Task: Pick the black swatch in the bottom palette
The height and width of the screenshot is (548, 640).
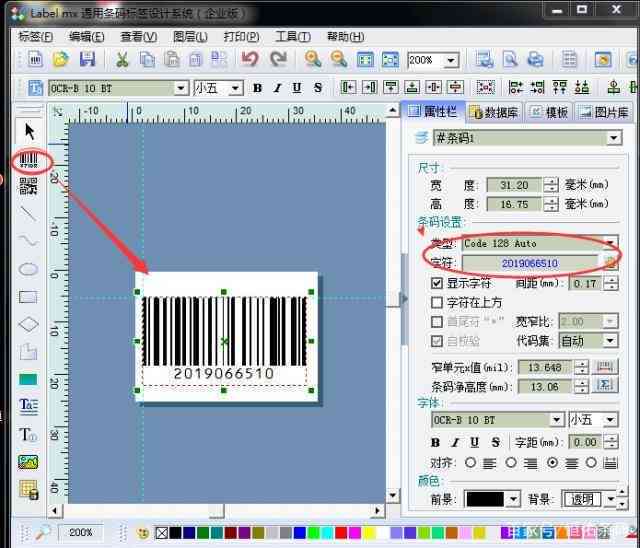Action: click(175, 533)
